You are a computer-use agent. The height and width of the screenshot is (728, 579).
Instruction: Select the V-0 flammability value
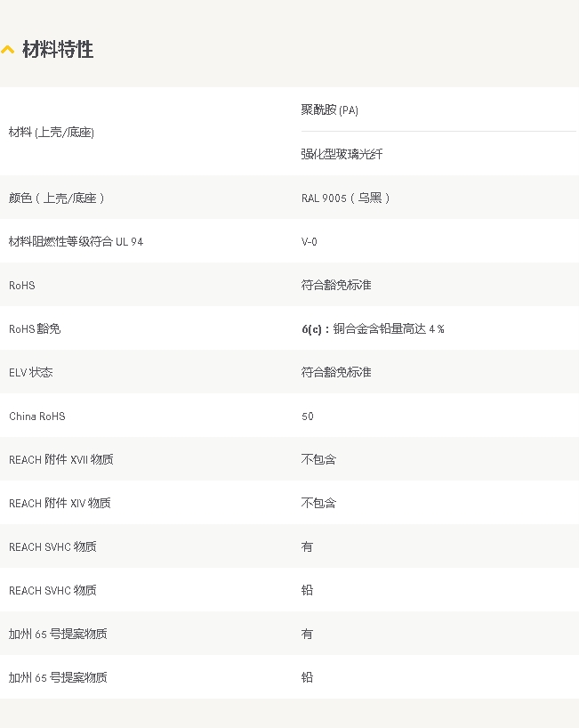[x=309, y=241]
